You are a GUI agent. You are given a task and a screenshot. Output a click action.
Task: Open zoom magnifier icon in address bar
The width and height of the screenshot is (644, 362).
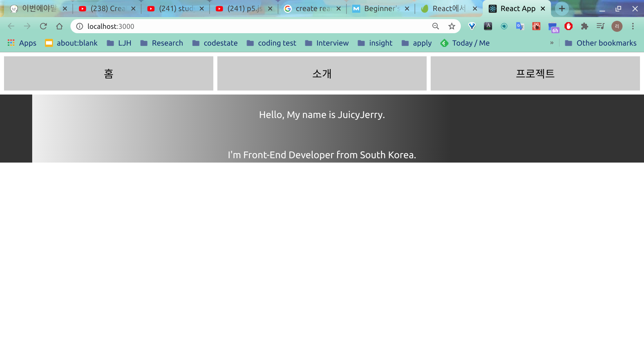(x=435, y=26)
